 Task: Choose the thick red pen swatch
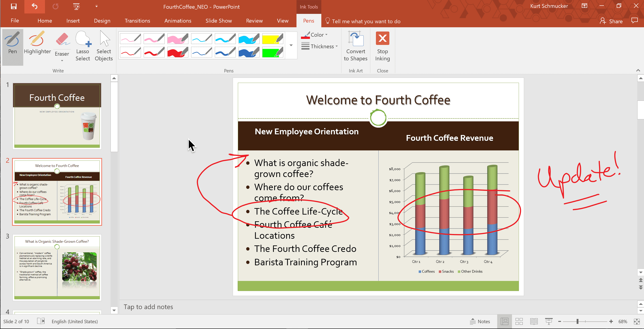[178, 52]
